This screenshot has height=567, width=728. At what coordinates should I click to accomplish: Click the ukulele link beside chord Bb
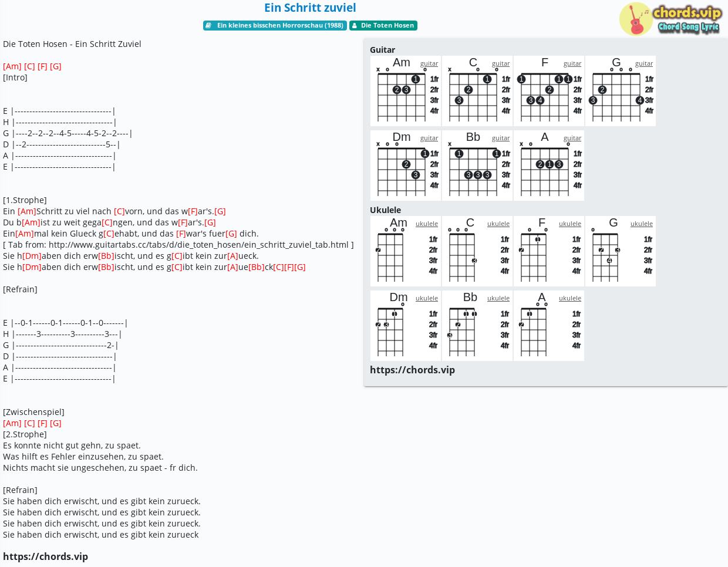click(498, 298)
